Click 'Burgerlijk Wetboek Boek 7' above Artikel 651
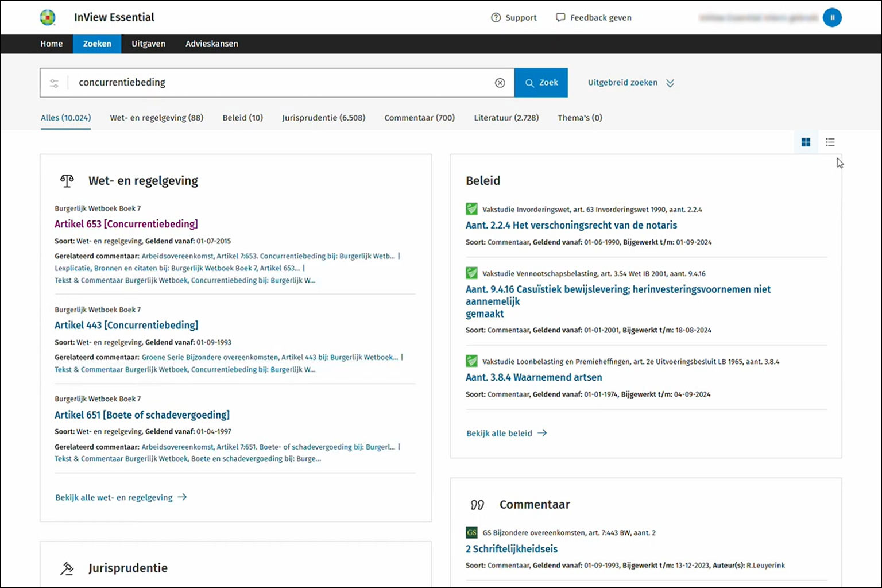The height and width of the screenshot is (588, 882). click(x=98, y=399)
